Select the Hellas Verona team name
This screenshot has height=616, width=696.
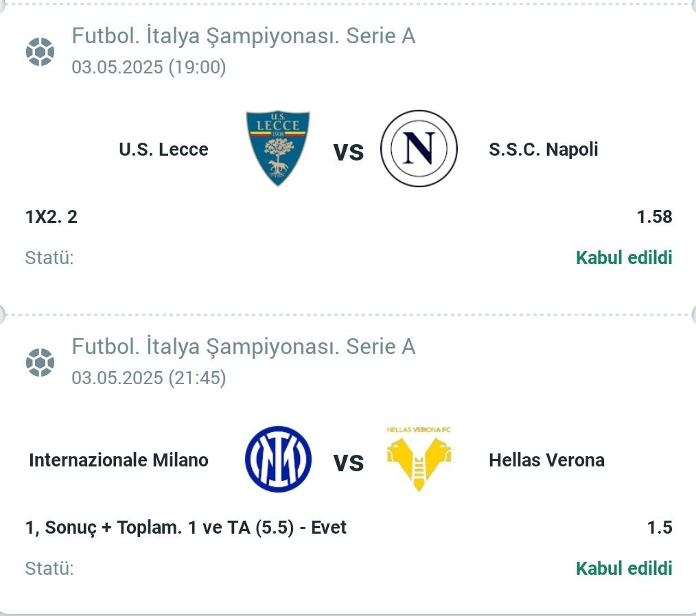point(546,460)
